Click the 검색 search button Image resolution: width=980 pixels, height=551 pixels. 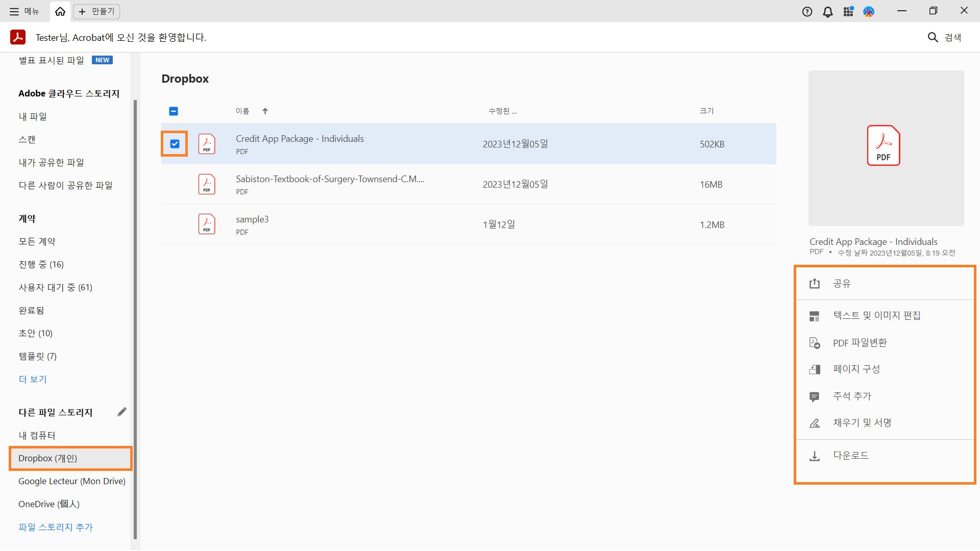click(x=944, y=37)
